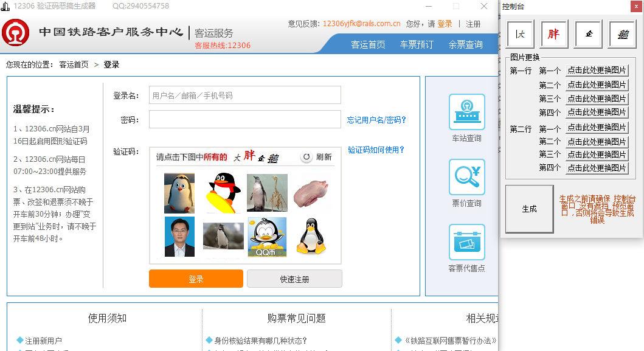Screen dimensions: 644x351
Task: Change row two third image button
Action: 597,155
